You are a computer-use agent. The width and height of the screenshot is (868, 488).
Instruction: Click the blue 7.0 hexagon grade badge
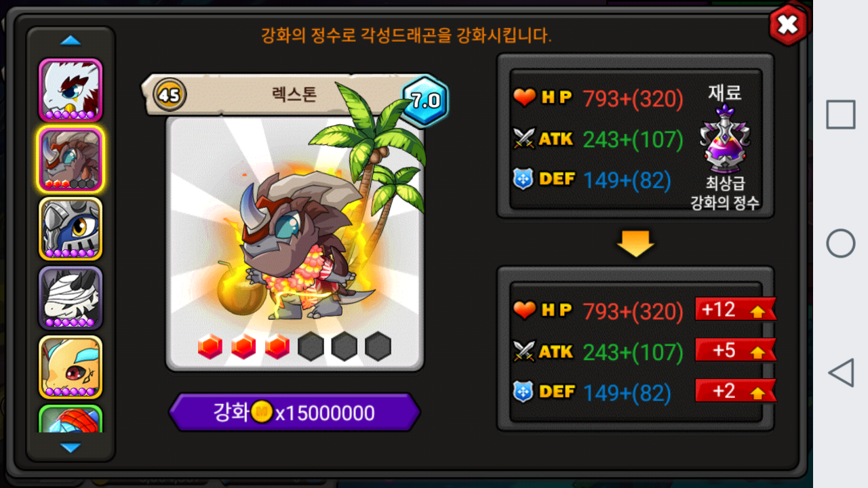pyautogui.click(x=425, y=101)
